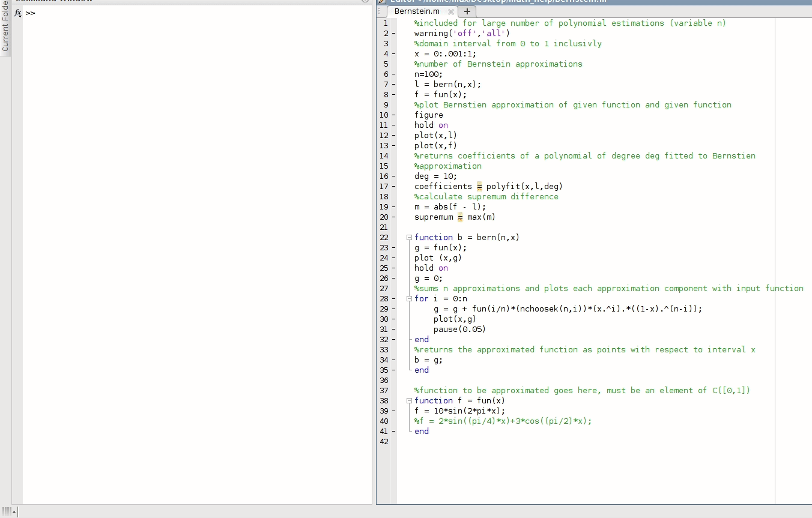This screenshot has width=812, height=518.
Task: Open the Current Folder side panel tab
Action: (x=5, y=28)
